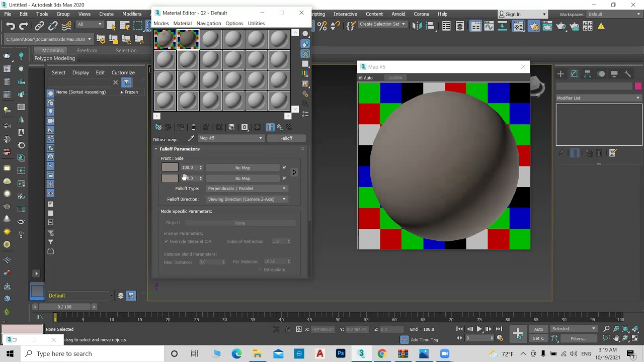
Task: Open the Navigation menu in Material Editor
Action: coord(209,24)
